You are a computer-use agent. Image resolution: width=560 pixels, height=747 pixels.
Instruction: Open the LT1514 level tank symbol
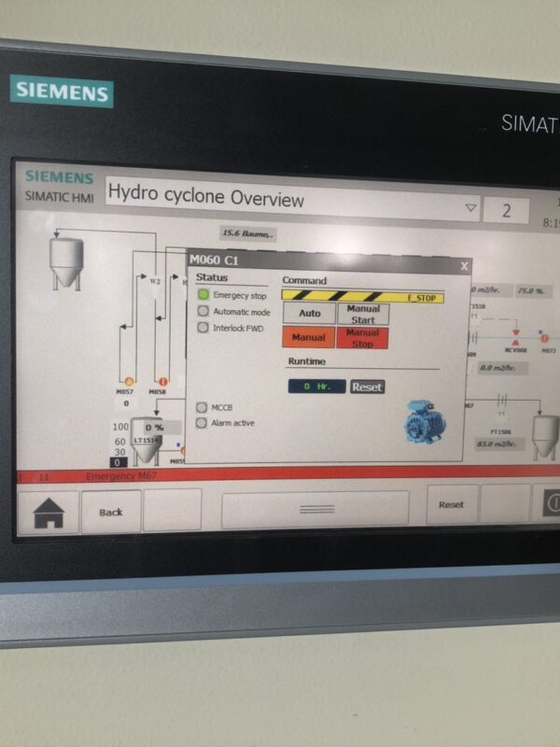click(x=146, y=448)
